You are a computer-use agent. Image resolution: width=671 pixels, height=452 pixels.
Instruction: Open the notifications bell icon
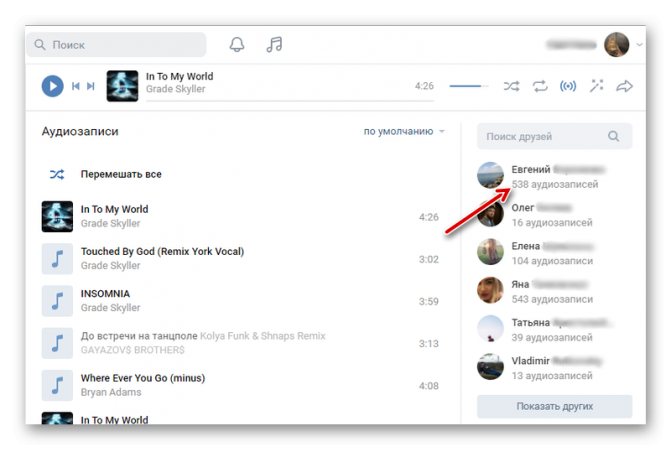tap(237, 45)
